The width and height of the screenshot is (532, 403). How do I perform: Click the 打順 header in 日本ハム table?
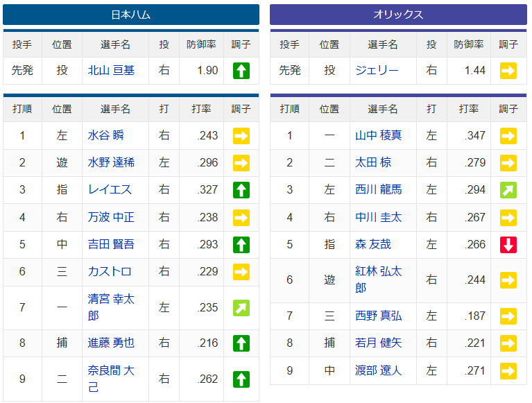tap(22, 109)
